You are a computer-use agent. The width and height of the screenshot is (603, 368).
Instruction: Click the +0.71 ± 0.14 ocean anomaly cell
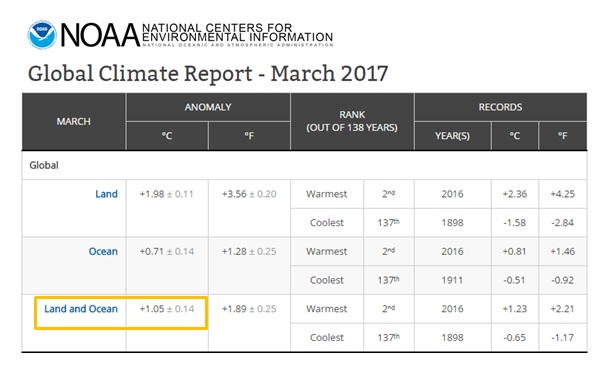coord(167,251)
